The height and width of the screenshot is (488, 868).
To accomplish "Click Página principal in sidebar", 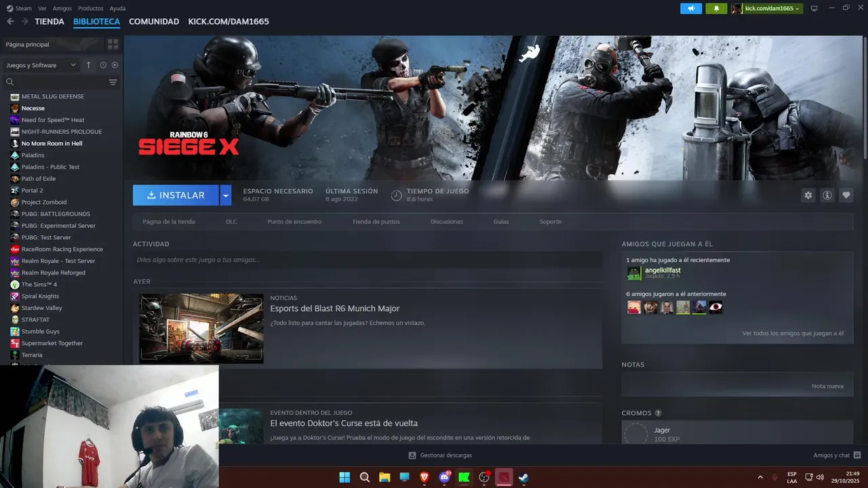I will tap(27, 44).
